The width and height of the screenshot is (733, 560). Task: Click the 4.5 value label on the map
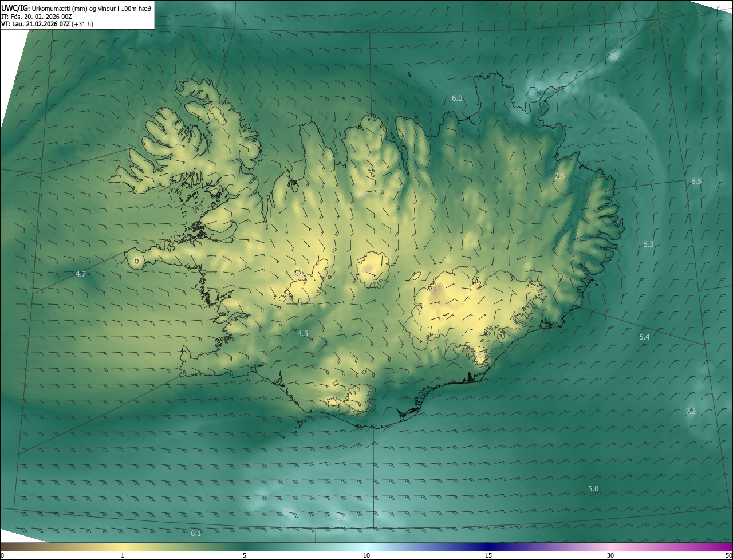(303, 334)
